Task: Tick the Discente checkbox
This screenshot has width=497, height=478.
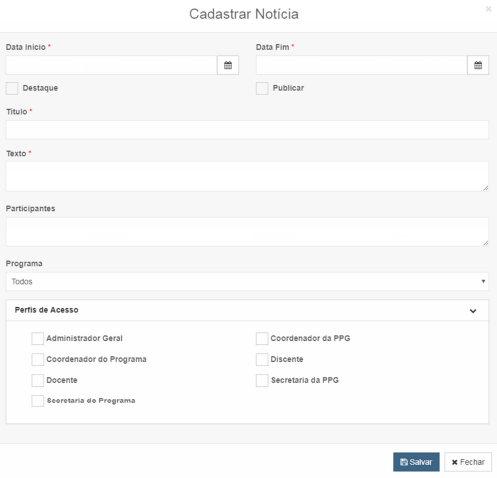Action: (262, 359)
